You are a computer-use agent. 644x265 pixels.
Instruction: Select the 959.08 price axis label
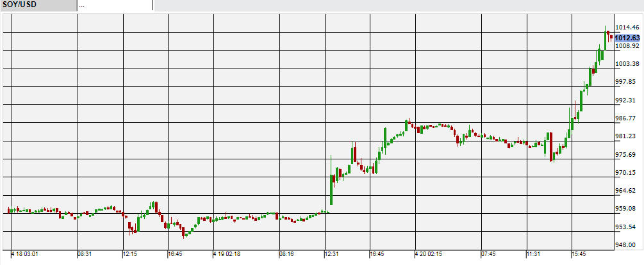click(x=627, y=209)
